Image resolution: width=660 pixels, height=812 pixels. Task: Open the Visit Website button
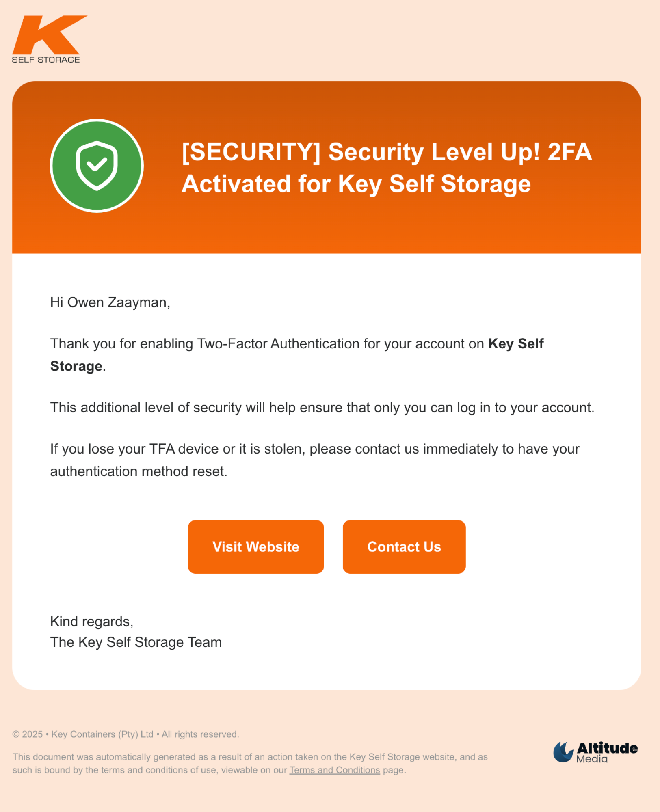pos(256,546)
